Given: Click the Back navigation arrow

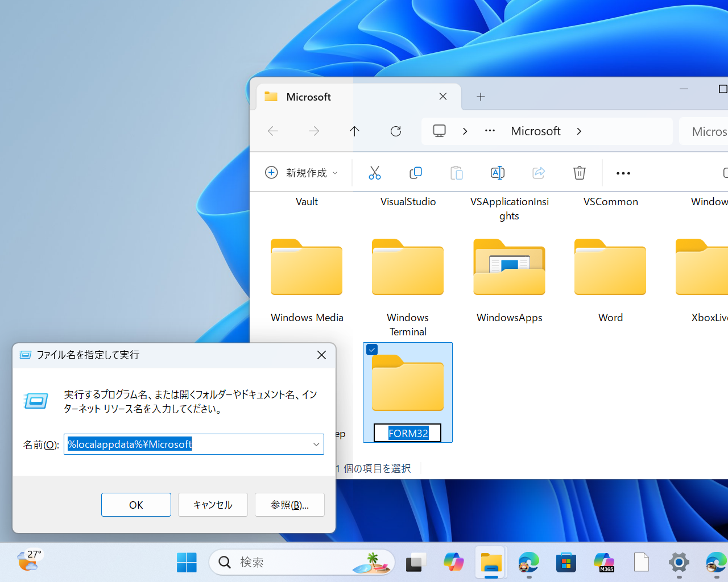Looking at the screenshot, I should pos(272,131).
